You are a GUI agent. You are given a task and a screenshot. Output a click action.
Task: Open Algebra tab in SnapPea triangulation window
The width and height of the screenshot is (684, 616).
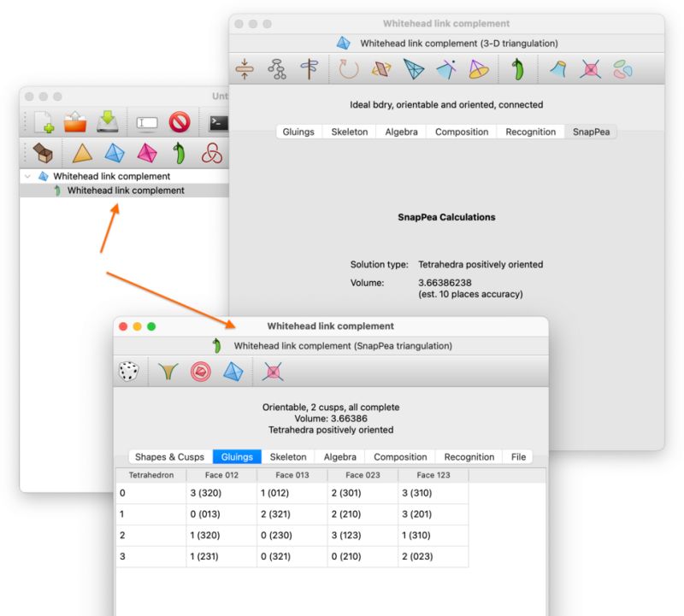(x=339, y=457)
